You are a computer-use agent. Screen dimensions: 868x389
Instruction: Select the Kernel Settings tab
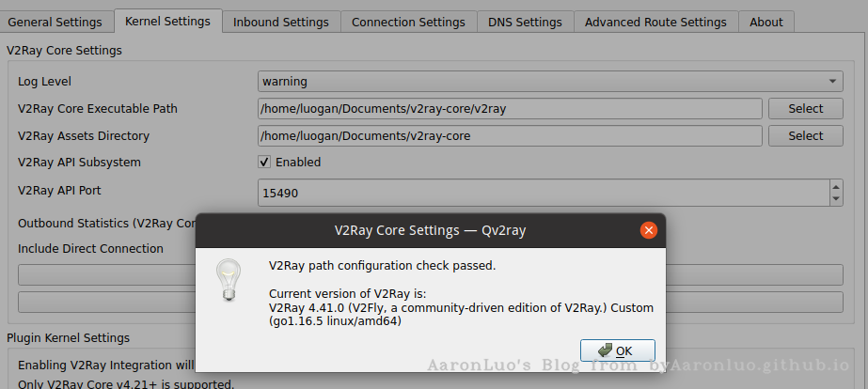167,21
